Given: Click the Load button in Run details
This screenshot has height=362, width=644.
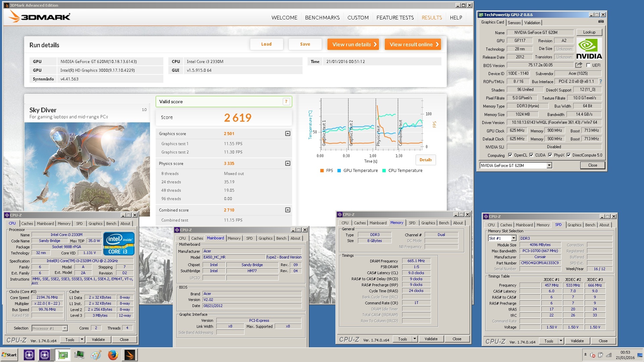Looking at the screenshot, I should point(266,44).
